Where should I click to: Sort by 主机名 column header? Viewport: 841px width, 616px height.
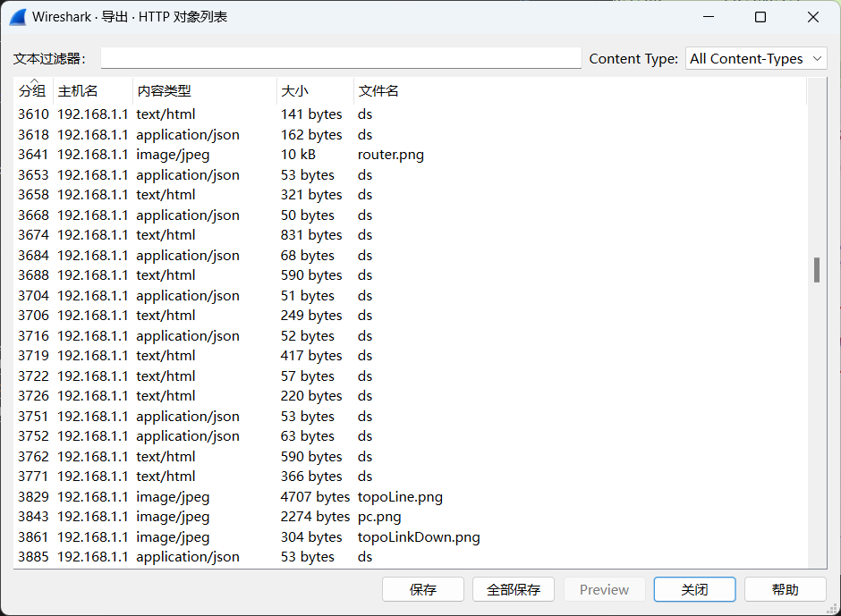(78, 91)
